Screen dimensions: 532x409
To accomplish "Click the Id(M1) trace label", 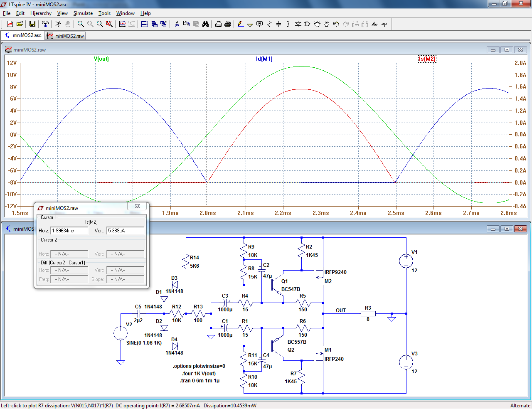I will tap(264, 59).
